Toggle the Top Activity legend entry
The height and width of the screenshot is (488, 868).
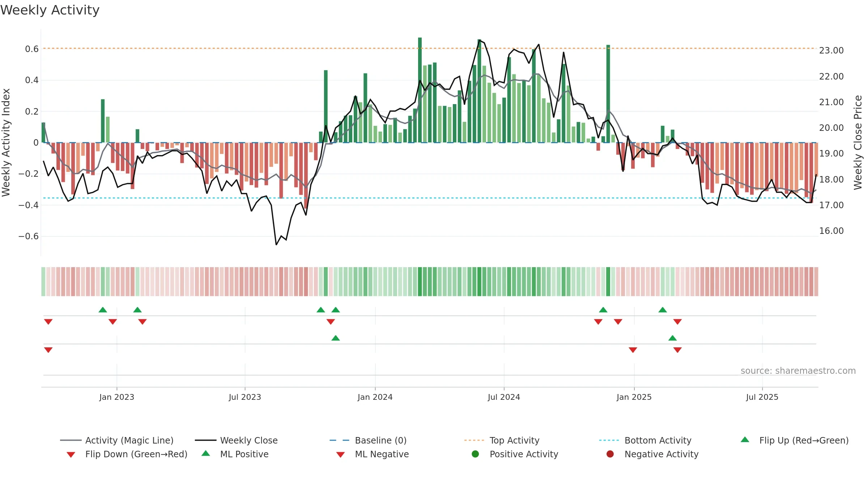[502, 440]
